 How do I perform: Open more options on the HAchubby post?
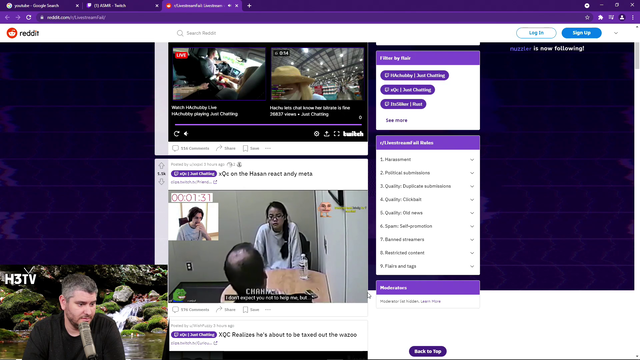pyautogui.click(x=268, y=148)
